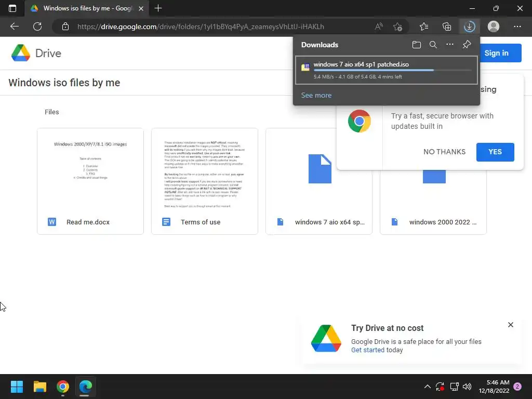Open the Windows Start menu
The image size is (532, 399).
(17, 387)
